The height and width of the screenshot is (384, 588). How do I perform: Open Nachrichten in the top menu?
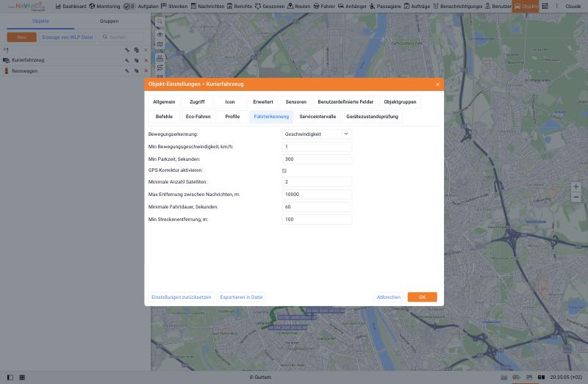[x=207, y=7]
